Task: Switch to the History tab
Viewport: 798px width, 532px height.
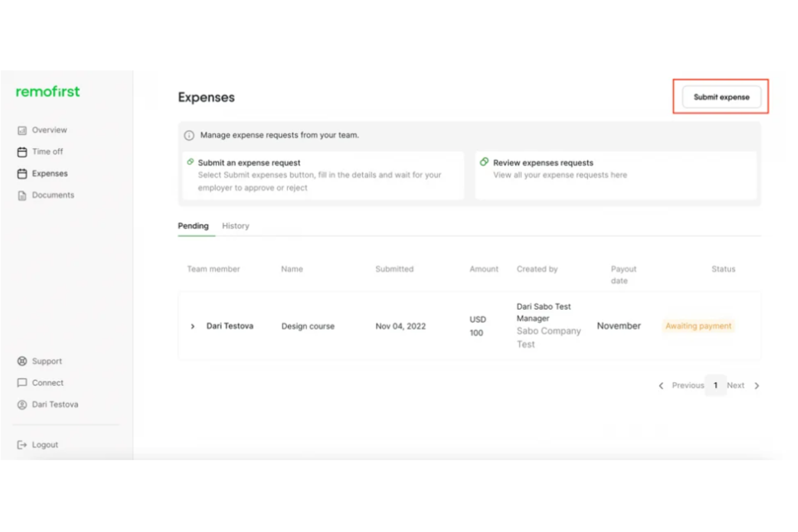Action: point(235,226)
